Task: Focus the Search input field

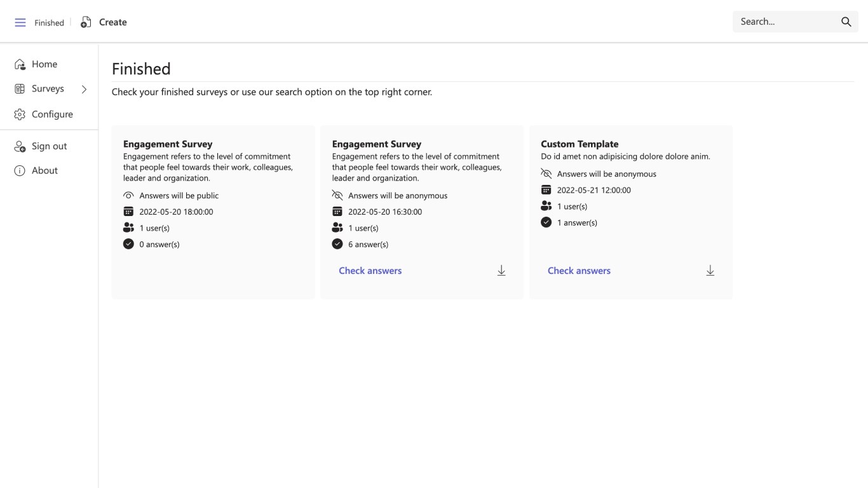Action: [x=785, y=22]
